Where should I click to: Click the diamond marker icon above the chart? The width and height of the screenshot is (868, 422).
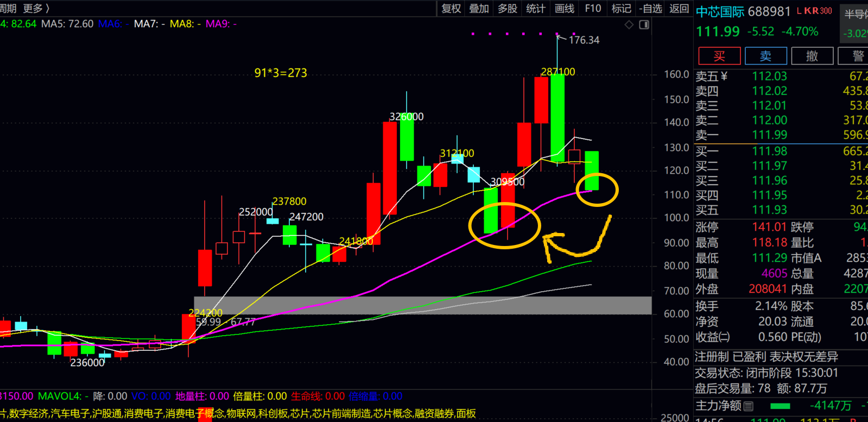[629, 24]
